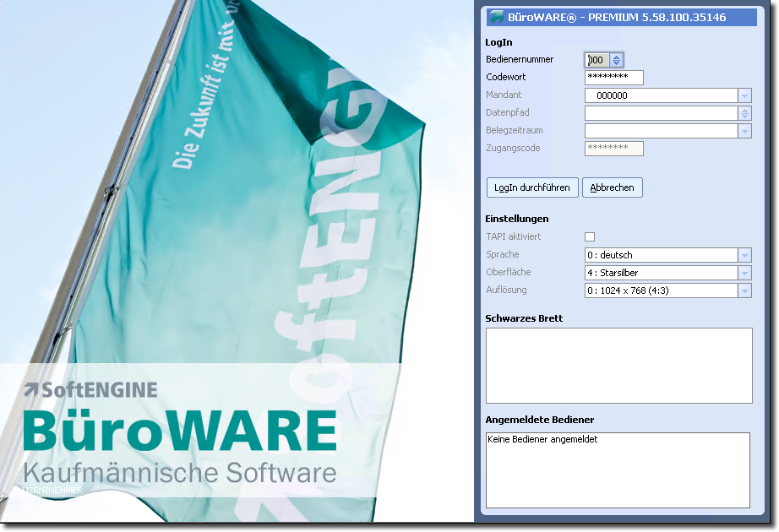Click the SoftENGINE logo on splash image
Image resolution: width=779 pixels, height=532 pixels.
pyautogui.click(x=90, y=389)
